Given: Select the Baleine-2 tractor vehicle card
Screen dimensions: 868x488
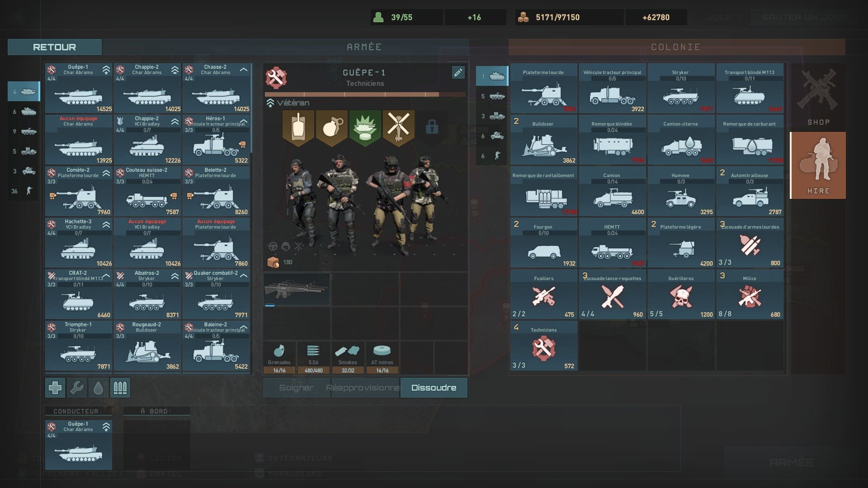Looking at the screenshot, I should pos(216,346).
